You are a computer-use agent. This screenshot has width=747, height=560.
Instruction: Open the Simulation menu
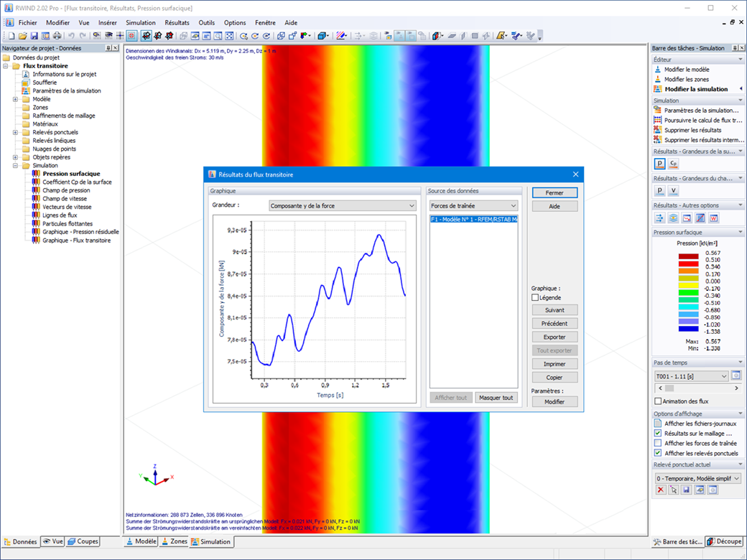[141, 22]
